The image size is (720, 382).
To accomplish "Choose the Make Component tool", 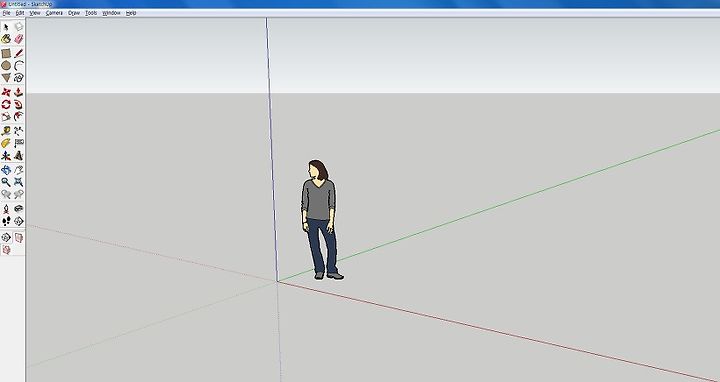I will pos(19,27).
